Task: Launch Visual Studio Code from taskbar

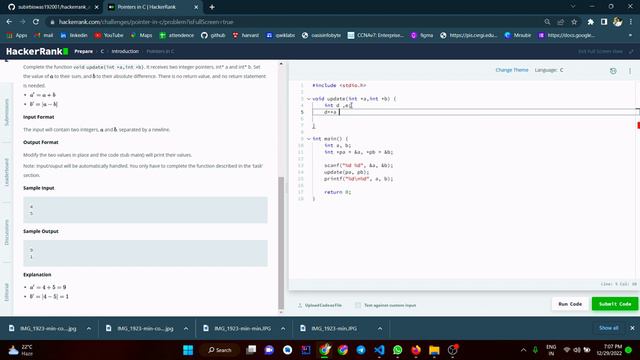Action: point(379,350)
